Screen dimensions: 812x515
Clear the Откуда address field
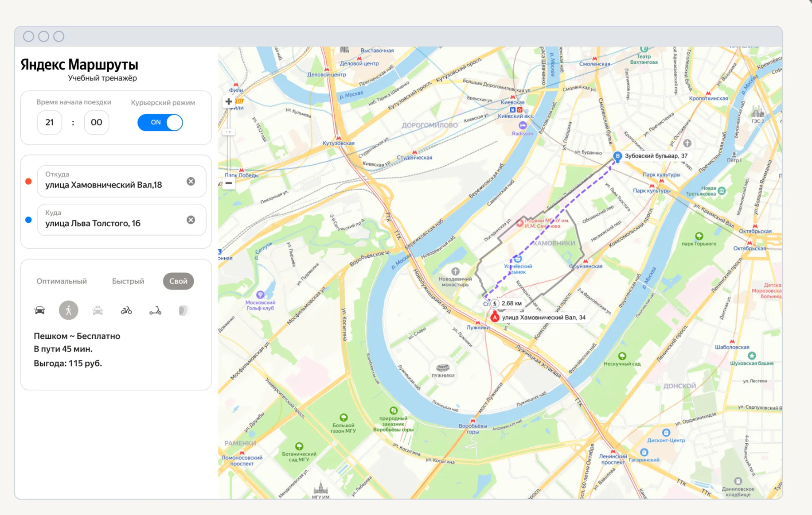coord(191,182)
